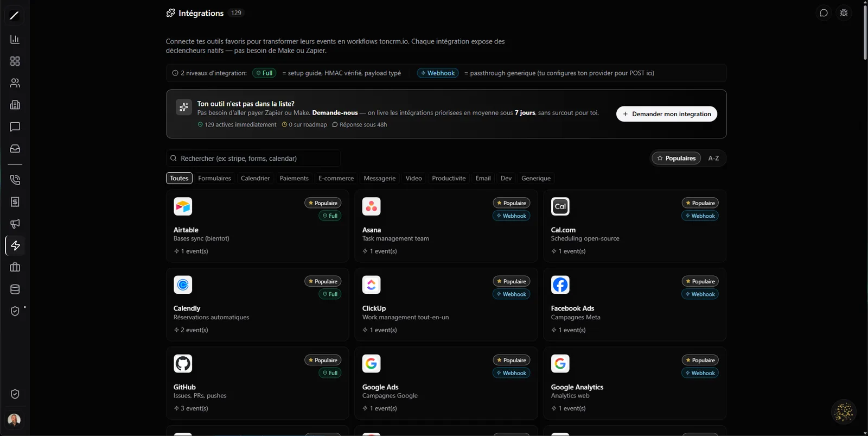Open the bottom shield icon in the sidebar
Viewport: 868px width, 436px height.
pyautogui.click(x=15, y=394)
